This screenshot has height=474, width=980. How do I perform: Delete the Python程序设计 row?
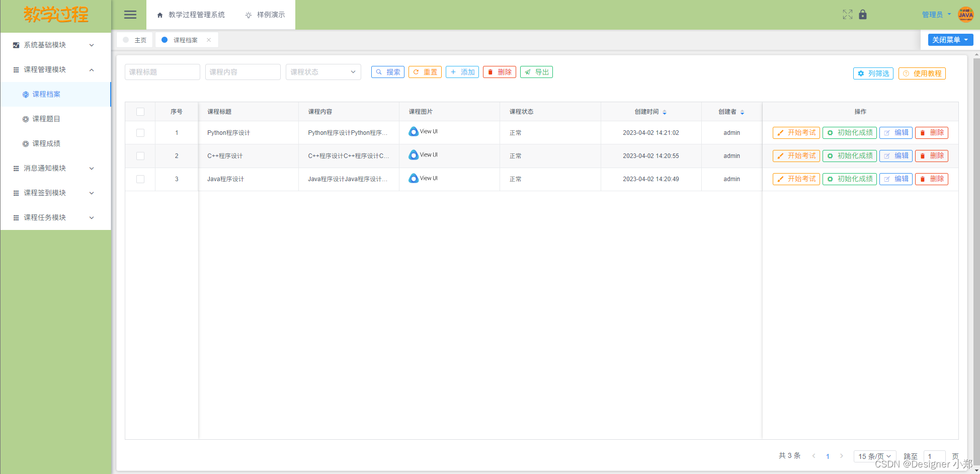(932, 133)
